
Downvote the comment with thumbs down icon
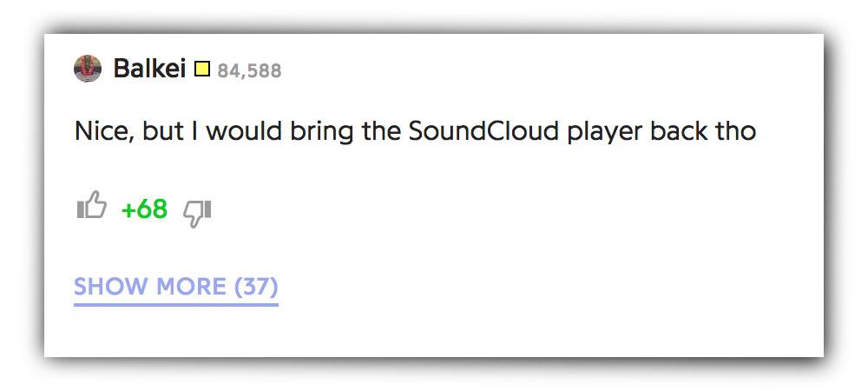click(197, 213)
